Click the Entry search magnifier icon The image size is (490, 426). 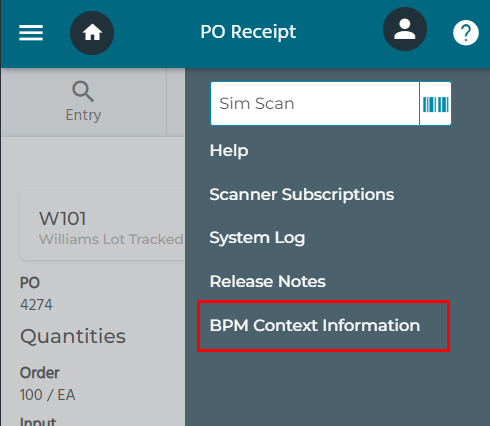coord(83,91)
